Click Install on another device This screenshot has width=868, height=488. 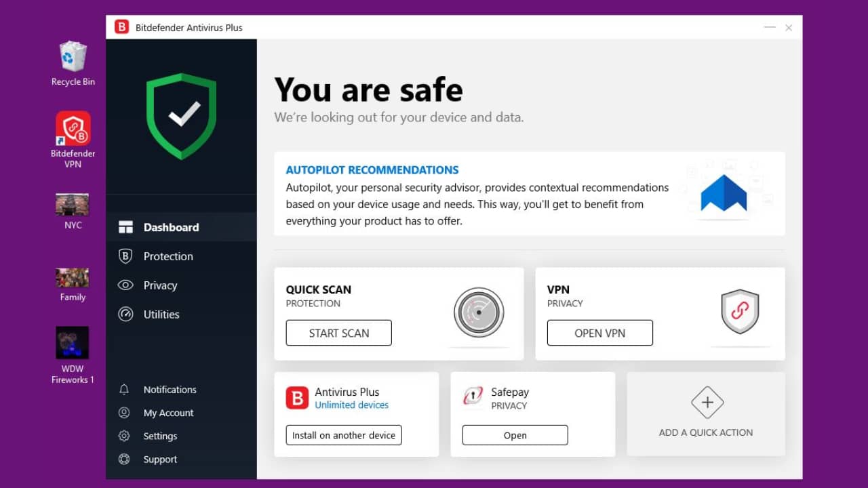click(344, 435)
